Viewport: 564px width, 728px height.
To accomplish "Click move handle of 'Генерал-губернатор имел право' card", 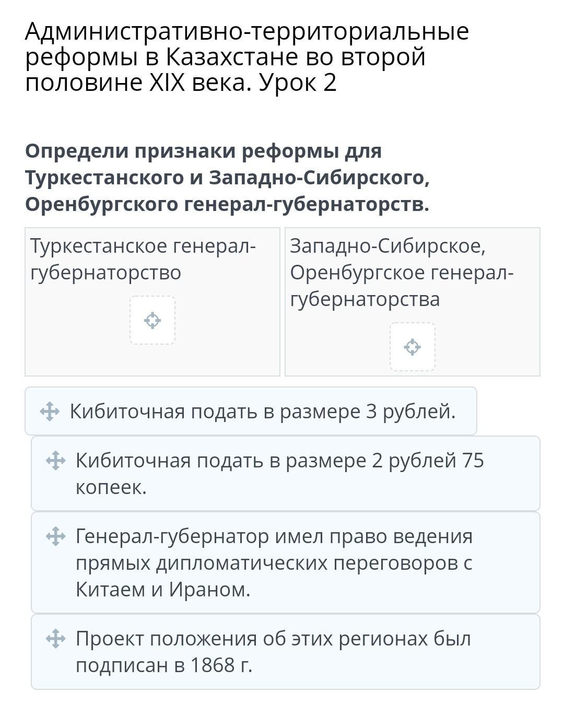I will (x=55, y=537).
